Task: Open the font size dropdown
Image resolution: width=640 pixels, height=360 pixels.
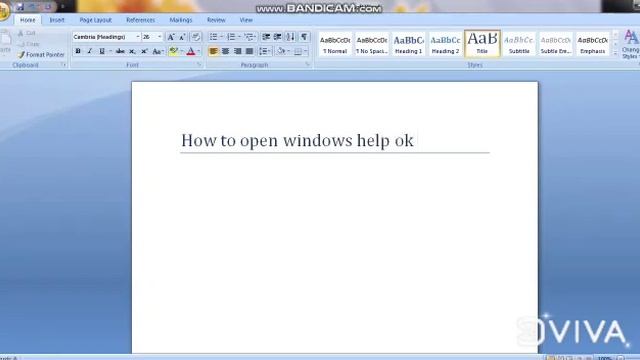Action: (x=160, y=37)
